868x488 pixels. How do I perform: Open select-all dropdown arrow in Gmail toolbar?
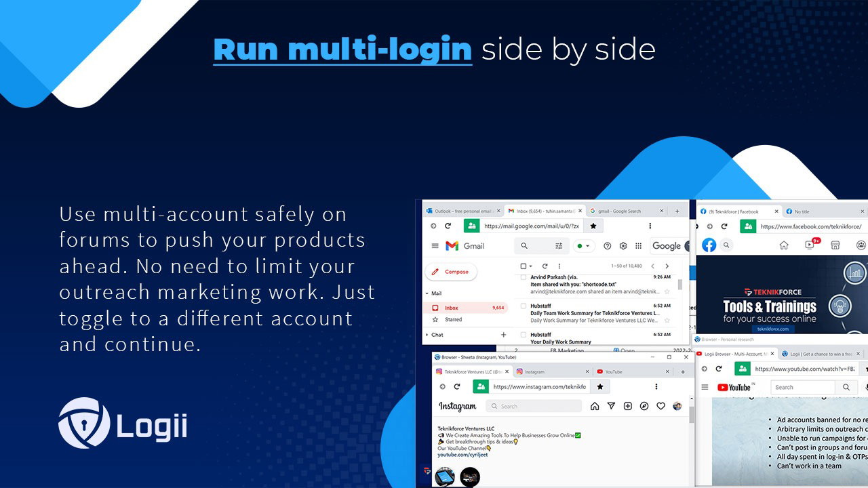pyautogui.click(x=531, y=266)
